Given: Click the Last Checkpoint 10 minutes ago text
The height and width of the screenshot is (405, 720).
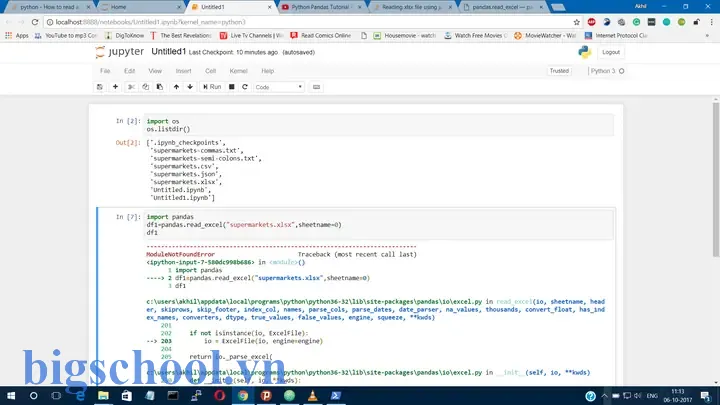Looking at the screenshot, I should (x=233, y=52).
